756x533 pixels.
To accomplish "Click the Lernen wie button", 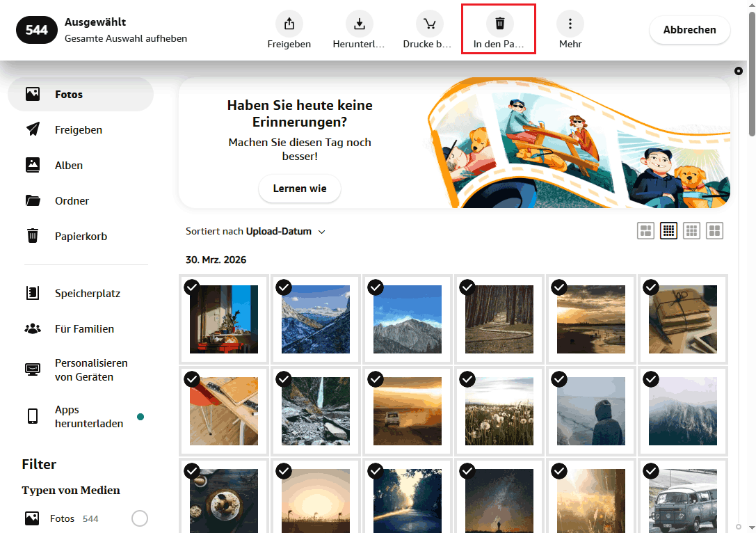I will pyautogui.click(x=300, y=189).
